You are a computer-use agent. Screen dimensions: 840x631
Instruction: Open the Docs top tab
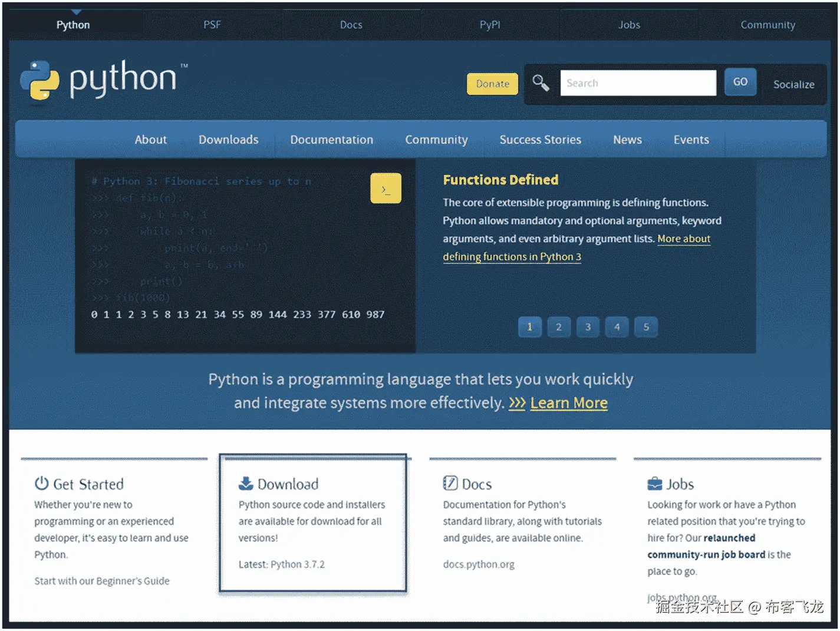(351, 25)
